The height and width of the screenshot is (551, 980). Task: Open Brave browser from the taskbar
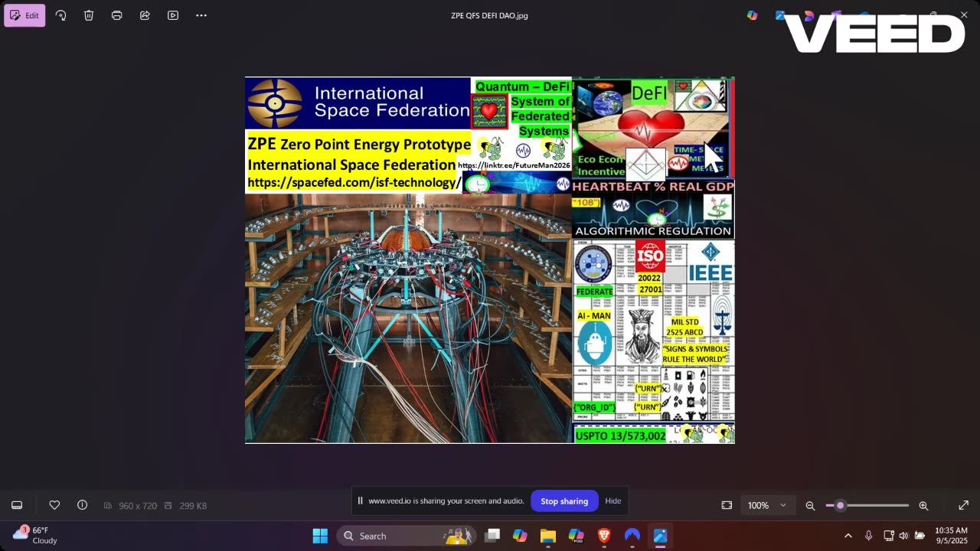[x=604, y=536]
